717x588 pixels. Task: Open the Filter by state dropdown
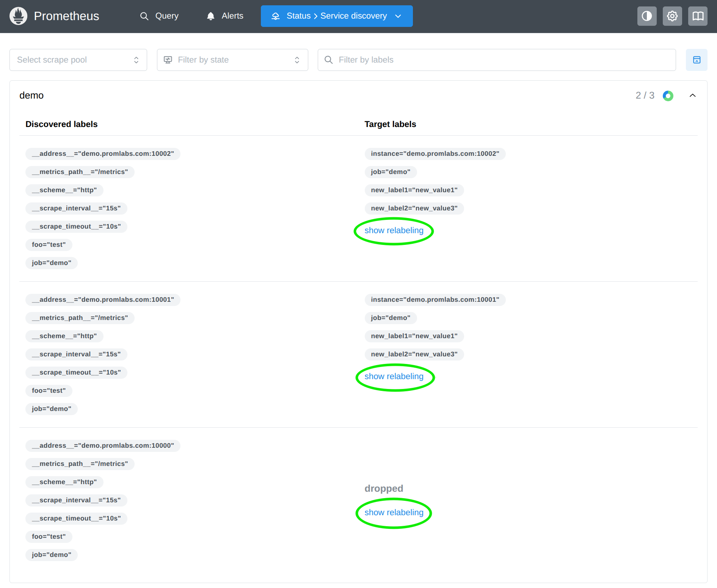tap(232, 60)
